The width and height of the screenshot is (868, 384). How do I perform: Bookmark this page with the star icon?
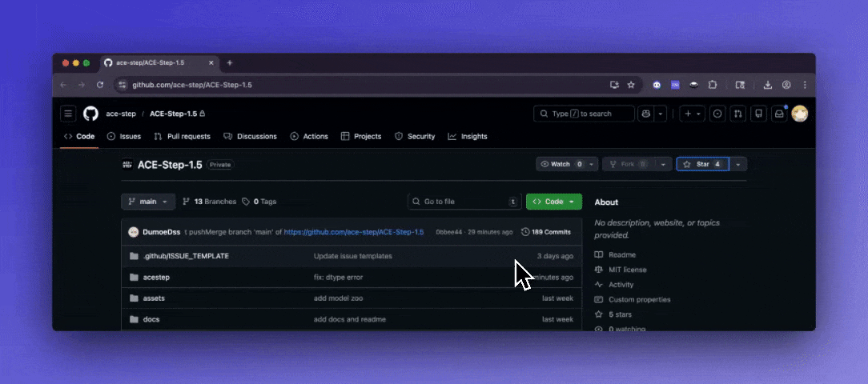[x=631, y=86]
